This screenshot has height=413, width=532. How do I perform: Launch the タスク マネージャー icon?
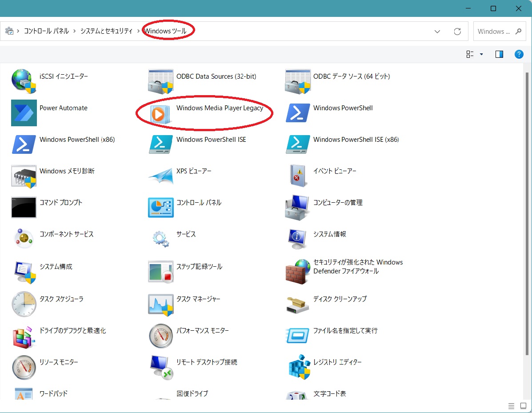(160, 305)
